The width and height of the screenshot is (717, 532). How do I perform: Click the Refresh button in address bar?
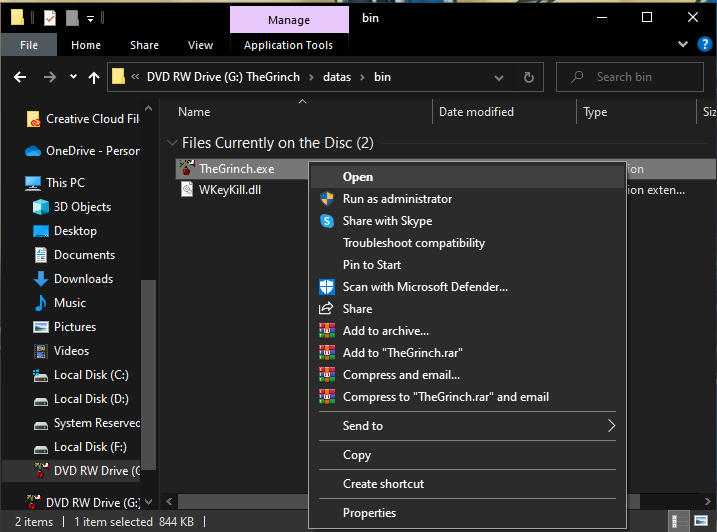pos(529,77)
